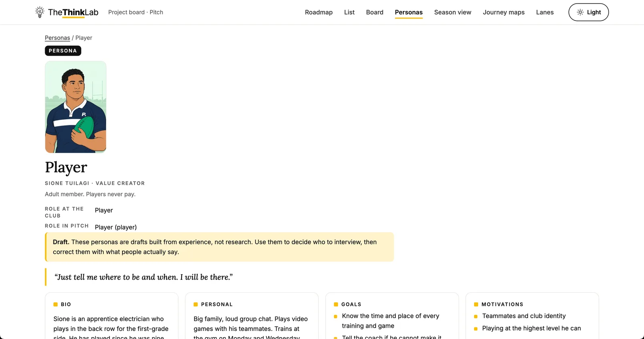Click 'Playing at the highest level' motivation
The width and height of the screenshot is (644, 339).
[531, 329]
